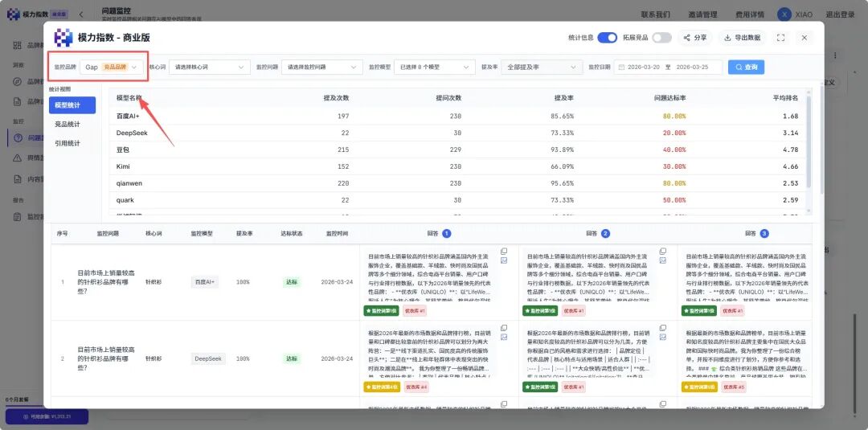Click the calendar icon in 监控日期 field
The image size is (868, 430).
(x=621, y=67)
